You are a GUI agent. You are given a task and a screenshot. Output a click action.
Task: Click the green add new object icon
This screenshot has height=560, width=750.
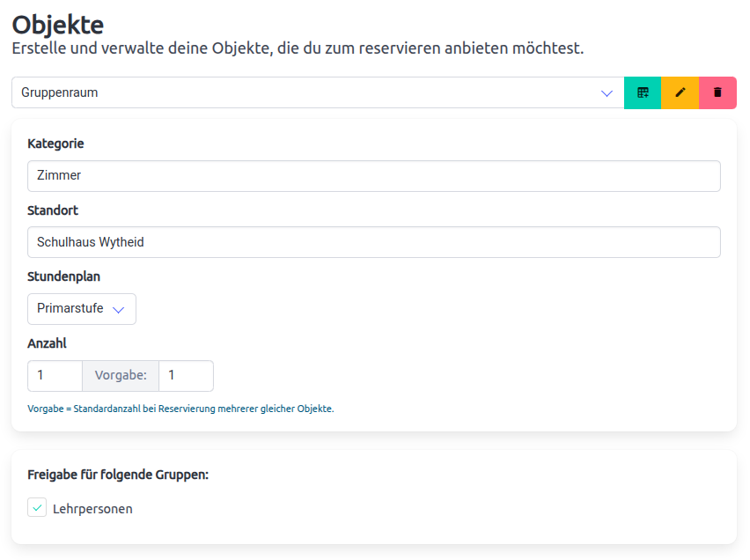[642, 92]
